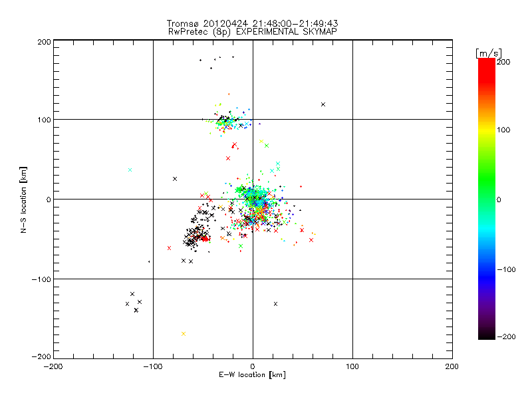Click the subtitle 'RwPretec (8p) EXPERIMENTAL SKYMAP'
This screenshot has height=399, width=532.
(x=253, y=31)
